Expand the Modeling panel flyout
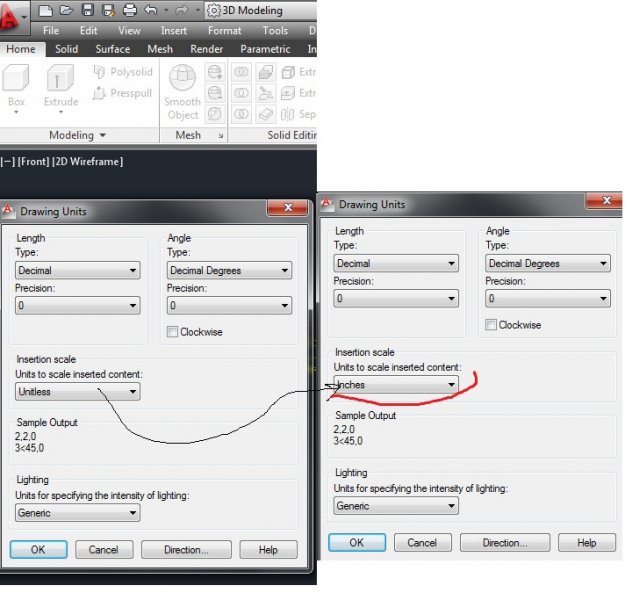The image size is (625, 600). click(x=78, y=135)
